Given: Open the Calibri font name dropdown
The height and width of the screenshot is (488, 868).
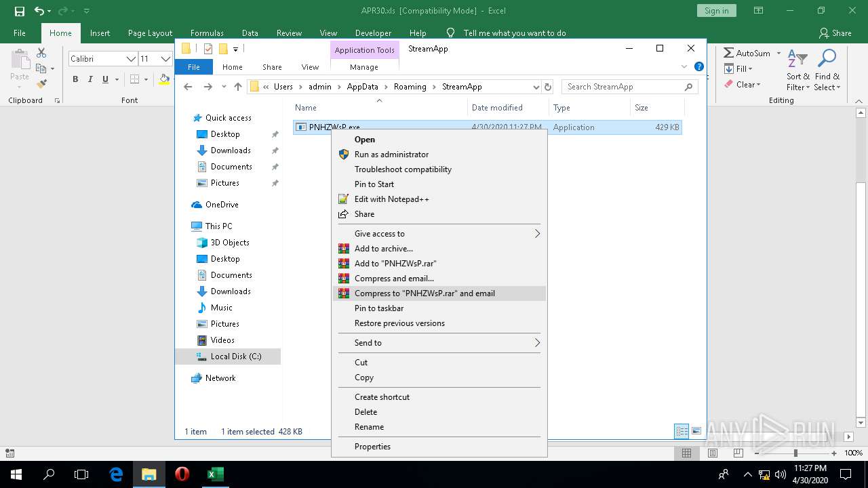Looking at the screenshot, I should click(x=131, y=59).
